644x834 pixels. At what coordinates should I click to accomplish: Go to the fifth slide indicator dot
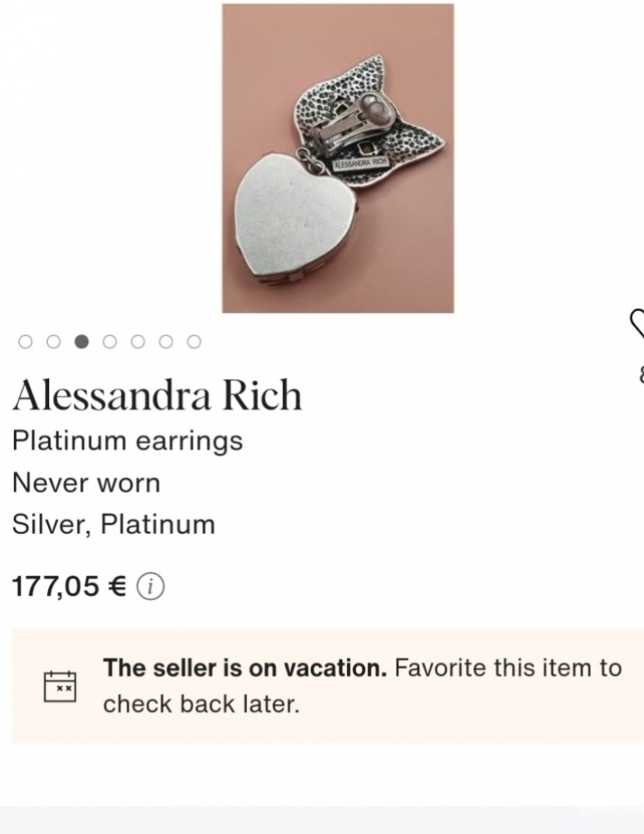coord(136,341)
